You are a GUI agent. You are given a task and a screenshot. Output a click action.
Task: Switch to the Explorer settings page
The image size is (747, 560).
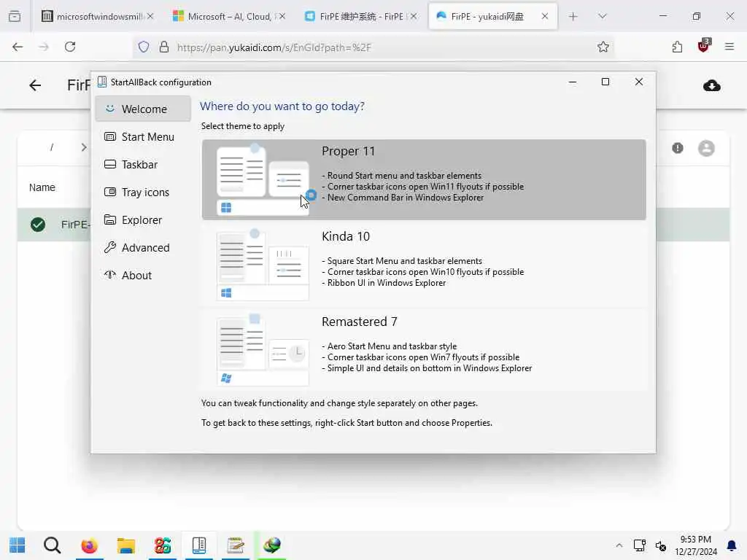click(143, 219)
